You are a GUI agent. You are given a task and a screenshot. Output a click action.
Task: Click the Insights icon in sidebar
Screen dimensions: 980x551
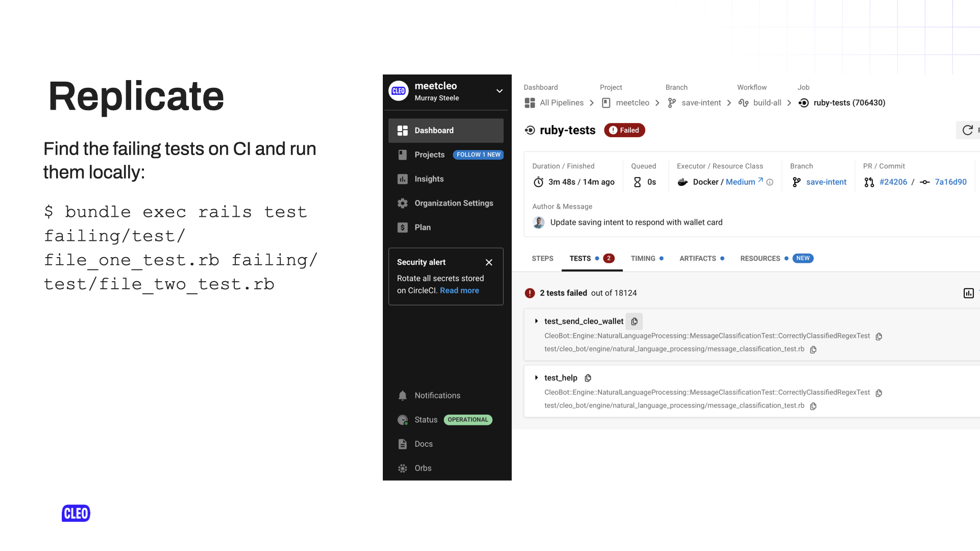click(402, 178)
